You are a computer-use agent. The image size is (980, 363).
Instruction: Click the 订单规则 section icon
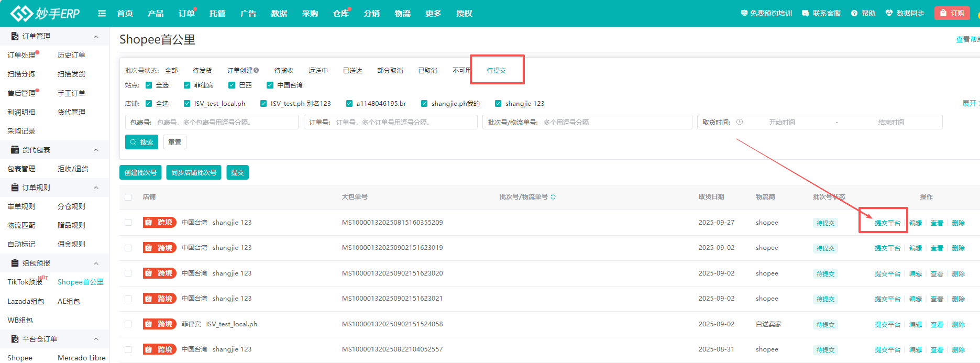(15, 188)
